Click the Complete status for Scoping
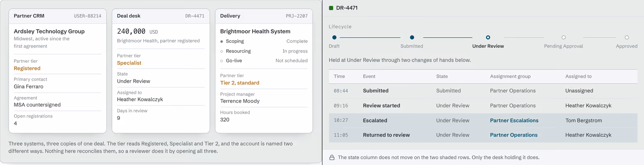The image size is (644, 165). tap(297, 41)
